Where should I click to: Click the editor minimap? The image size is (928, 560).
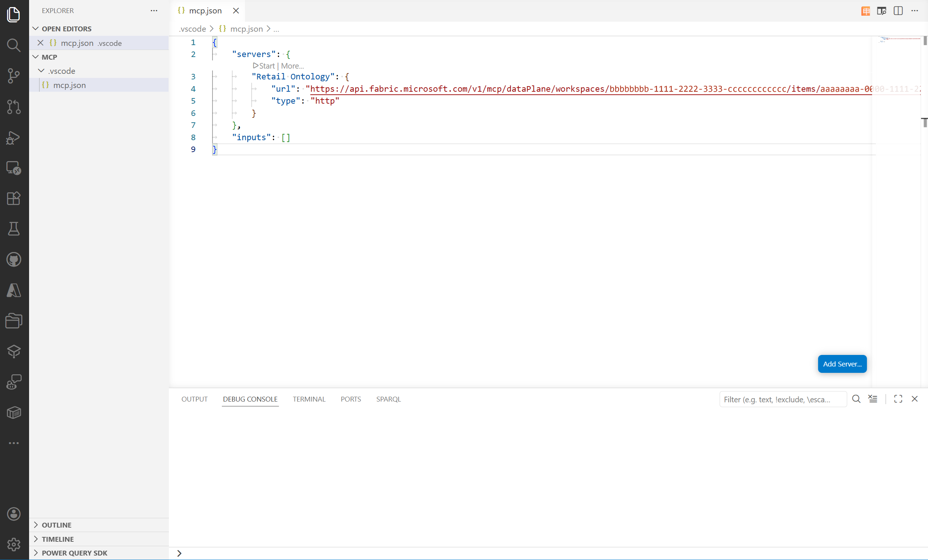[x=899, y=40]
